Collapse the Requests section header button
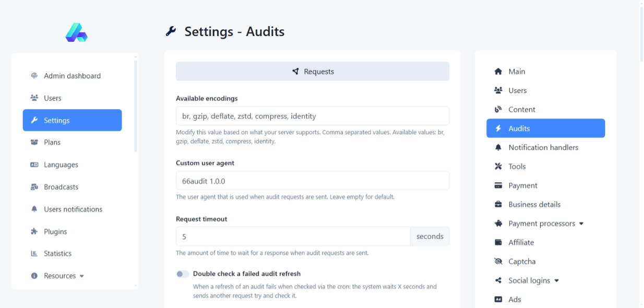The image size is (644, 308). pos(313,72)
